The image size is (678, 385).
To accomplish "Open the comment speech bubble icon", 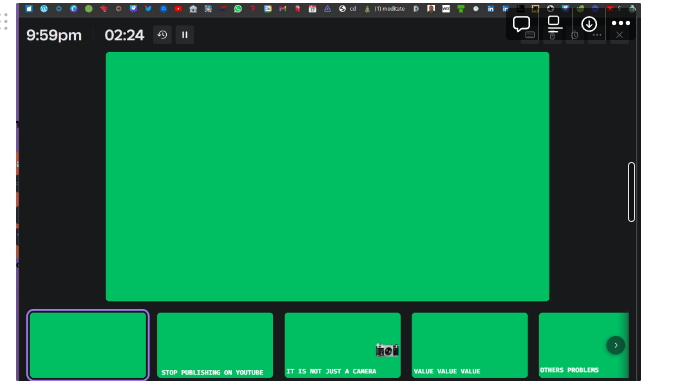I will [x=521, y=24].
